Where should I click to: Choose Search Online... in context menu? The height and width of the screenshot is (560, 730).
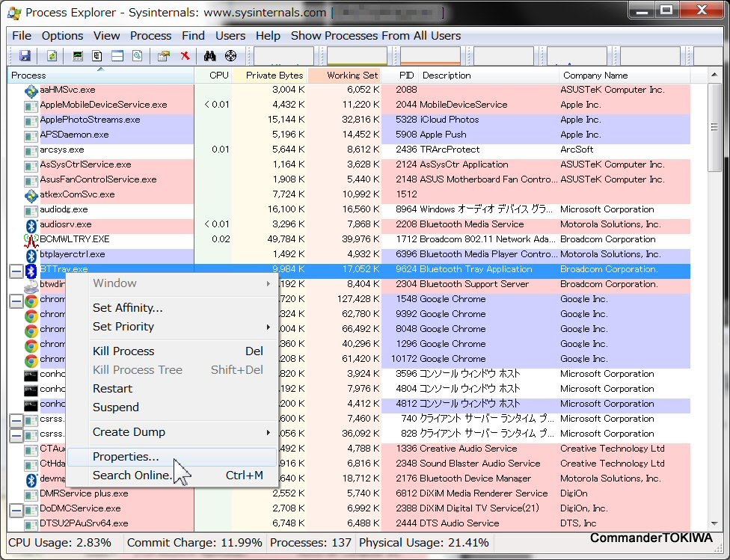pyautogui.click(x=173, y=476)
